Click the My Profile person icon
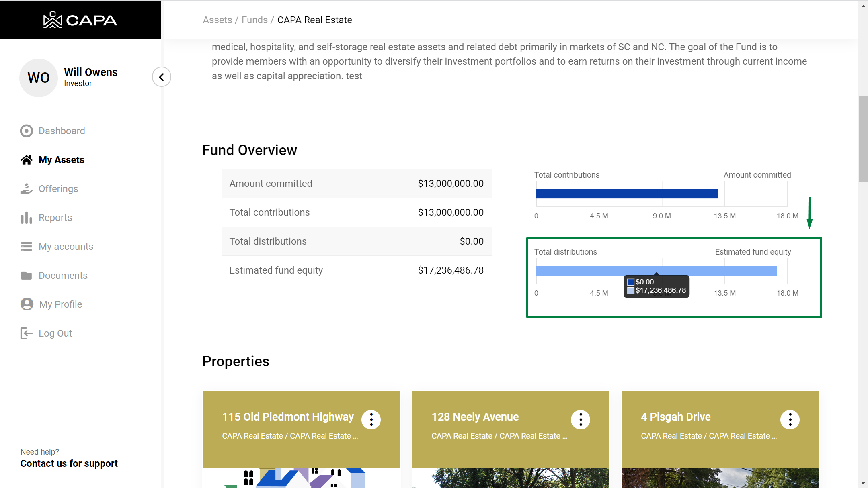The image size is (868, 488). coord(27,304)
